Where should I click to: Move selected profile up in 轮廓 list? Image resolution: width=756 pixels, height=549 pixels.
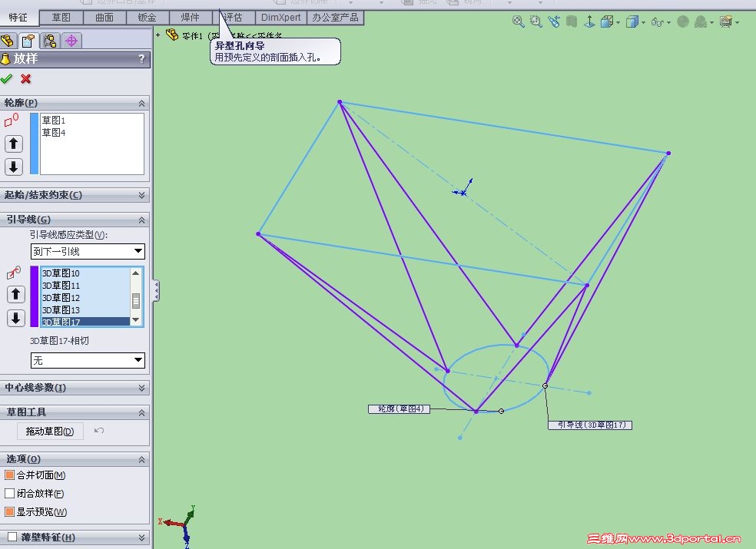click(x=14, y=143)
